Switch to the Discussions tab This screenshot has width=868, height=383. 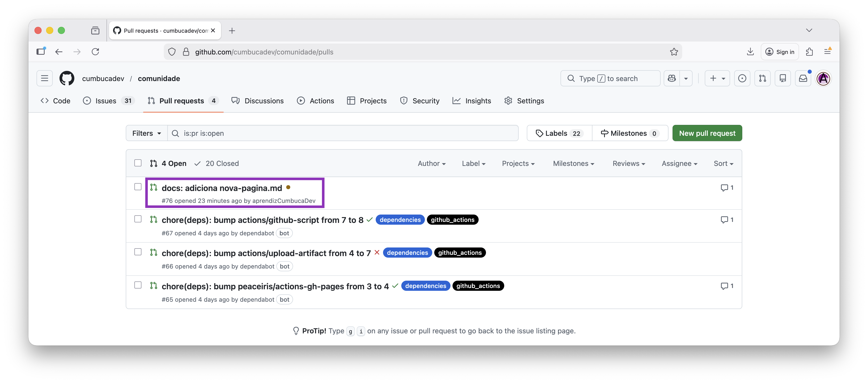[258, 101]
